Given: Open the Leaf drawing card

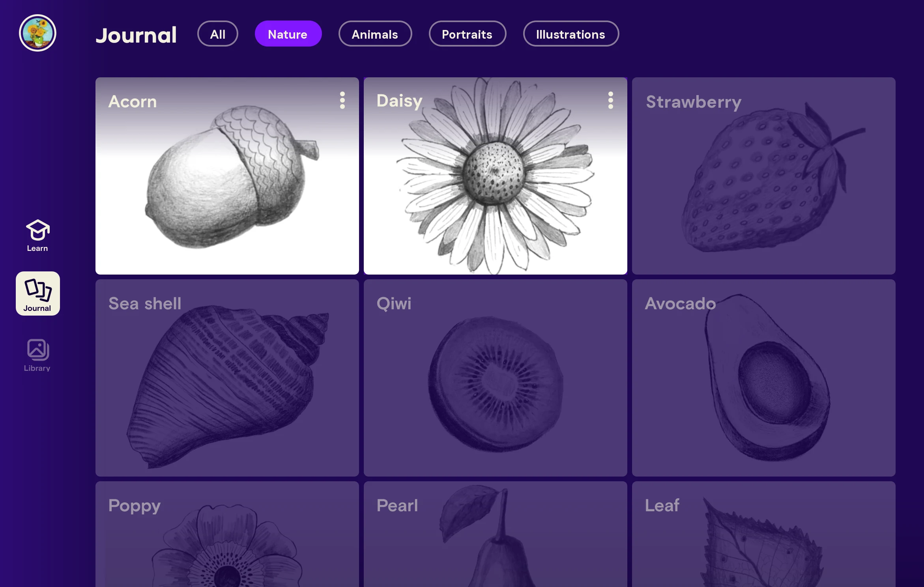Looking at the screenshot, I should pos(764,534).
